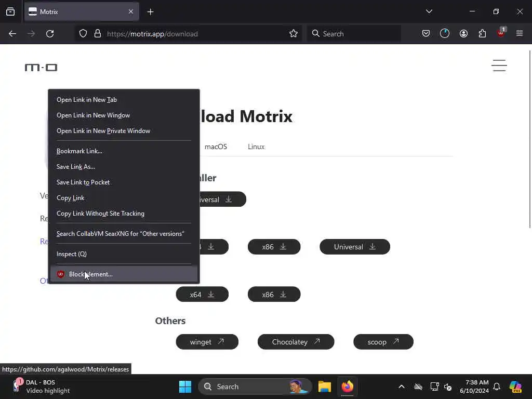Select Inspect (Q) in context menu
Screen dimensions: 532x399
124,254
